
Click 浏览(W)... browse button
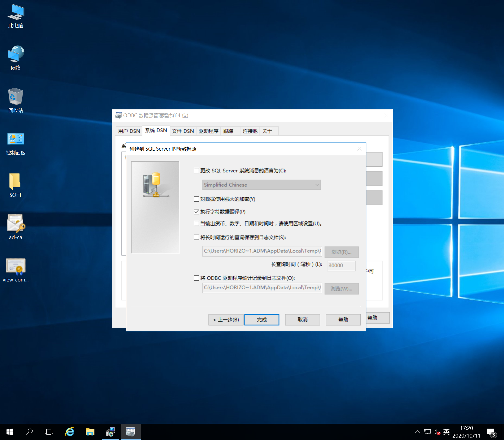(341, 289)
